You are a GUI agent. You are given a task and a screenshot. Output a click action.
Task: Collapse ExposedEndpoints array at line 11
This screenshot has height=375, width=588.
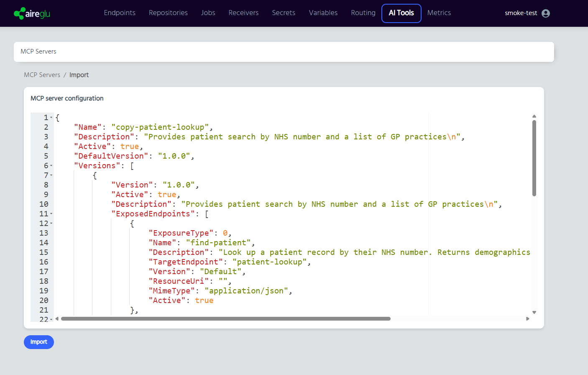click(x=51, y=214)
